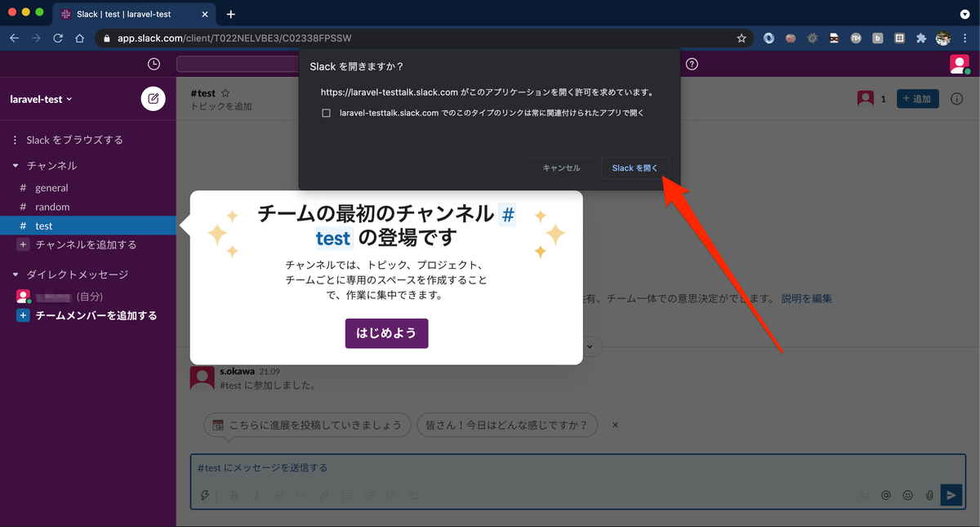This screenshot has width=980, height=527.
Task: Click the 説明を編集 link
Action: point(807,299)
